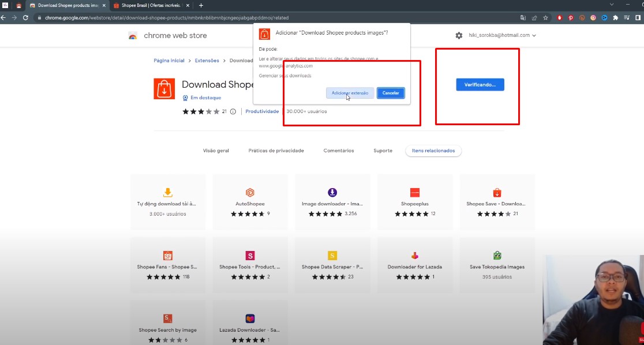Open the Comentários tab
This screenshot has height=345, width=644.
(x=339, y=151)
